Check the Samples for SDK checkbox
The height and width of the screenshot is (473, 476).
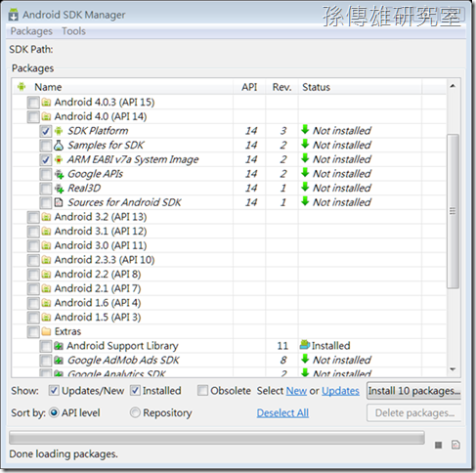point(46,146)
